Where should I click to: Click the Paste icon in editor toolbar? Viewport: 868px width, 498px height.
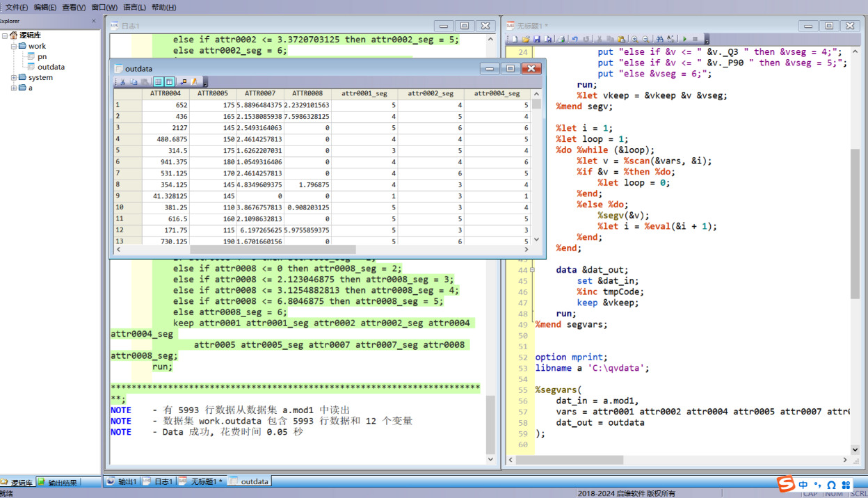click(621, 39)
